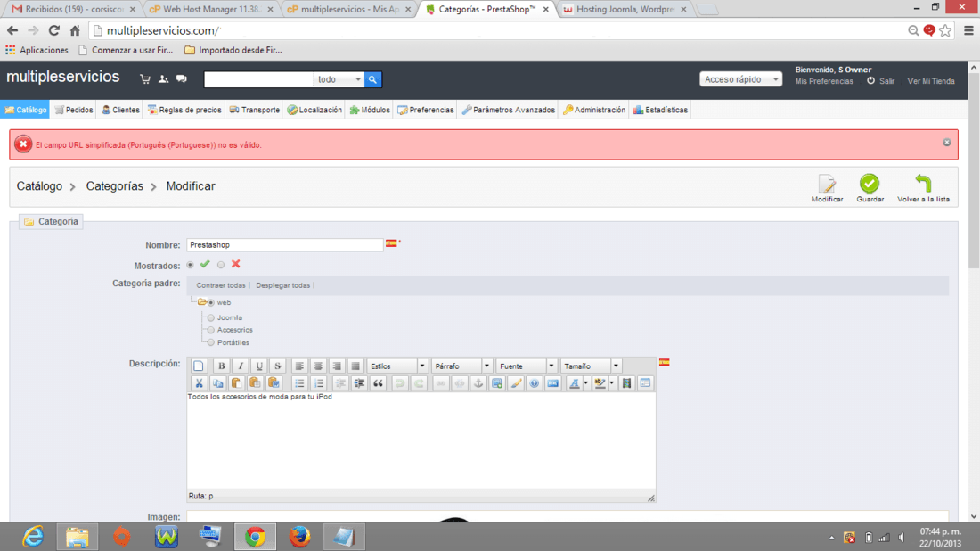Insert embedded media filmstrip icon
The image size is (980, 551).
click(626, 383)
